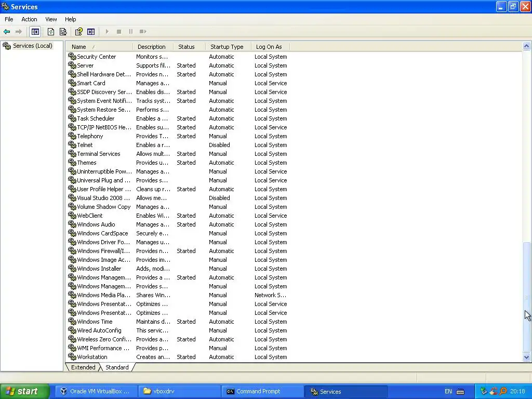Click the Export List toolbar icon
532x399 pixels.
[x=63, y=32]
